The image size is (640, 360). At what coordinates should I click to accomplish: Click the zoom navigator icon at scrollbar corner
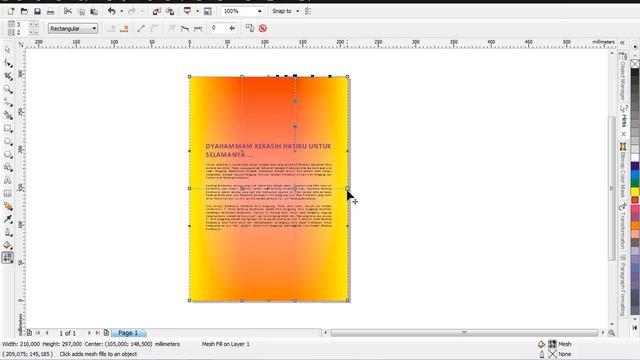pos(611,333)
